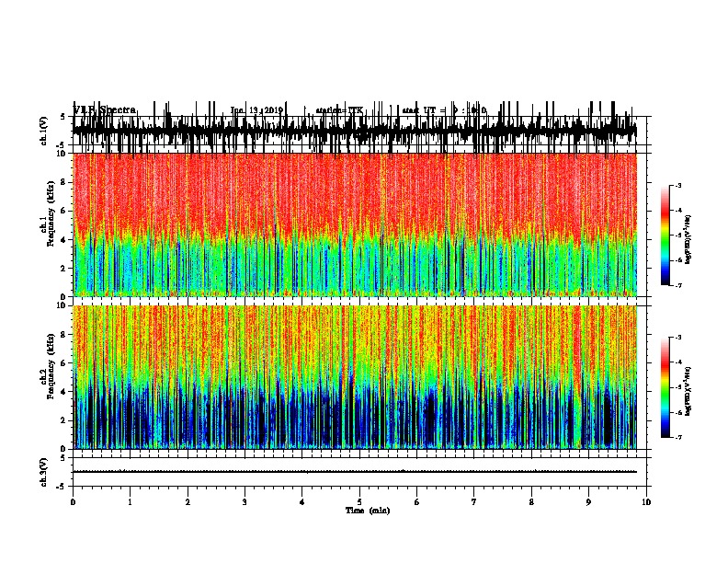Click the ch.2 Frequency (kHz) axis label
Image resolution: width=728 pixels, height=563 pixels.
[48, 366]
